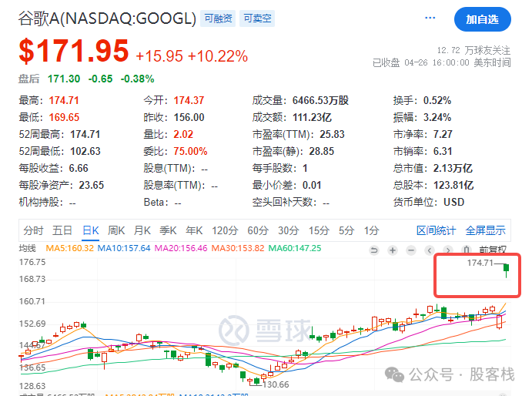Select the 月K monthly candlestick tab
This screenshot has width=532, height=396.
point(142,230)
